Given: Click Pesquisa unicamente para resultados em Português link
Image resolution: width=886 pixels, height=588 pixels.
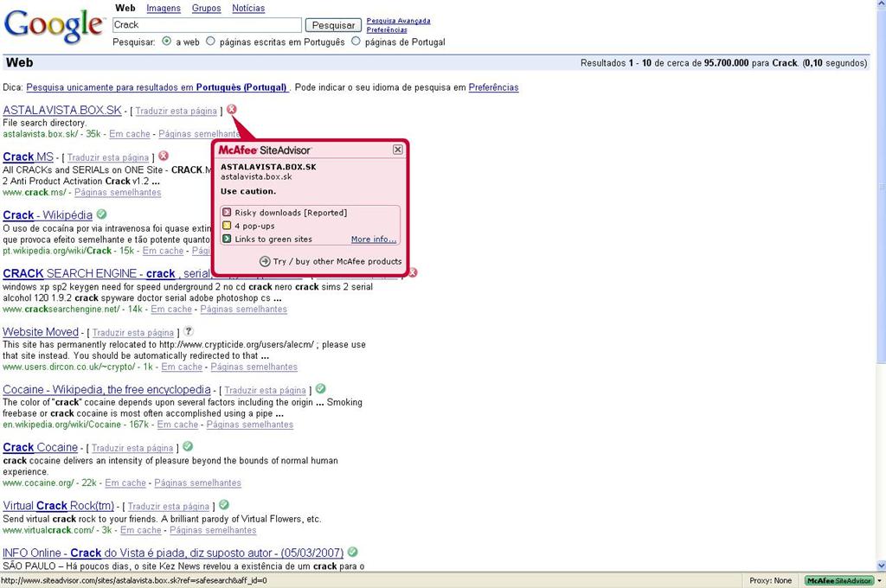Looking at the screenshot, I should 157,87.
